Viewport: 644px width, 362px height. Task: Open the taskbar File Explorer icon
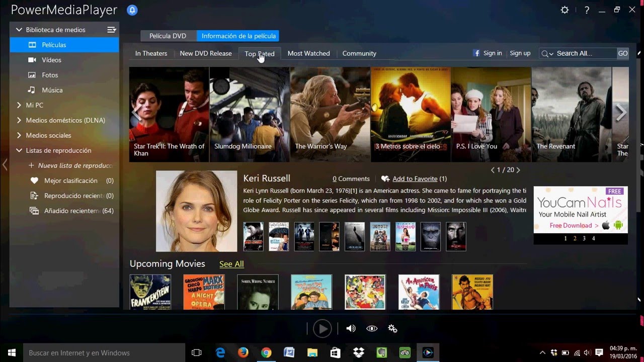coord(312,353)
